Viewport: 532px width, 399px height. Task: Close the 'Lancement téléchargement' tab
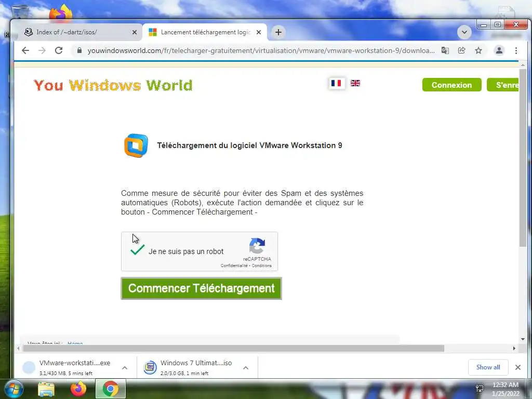(x=259, y=32)
